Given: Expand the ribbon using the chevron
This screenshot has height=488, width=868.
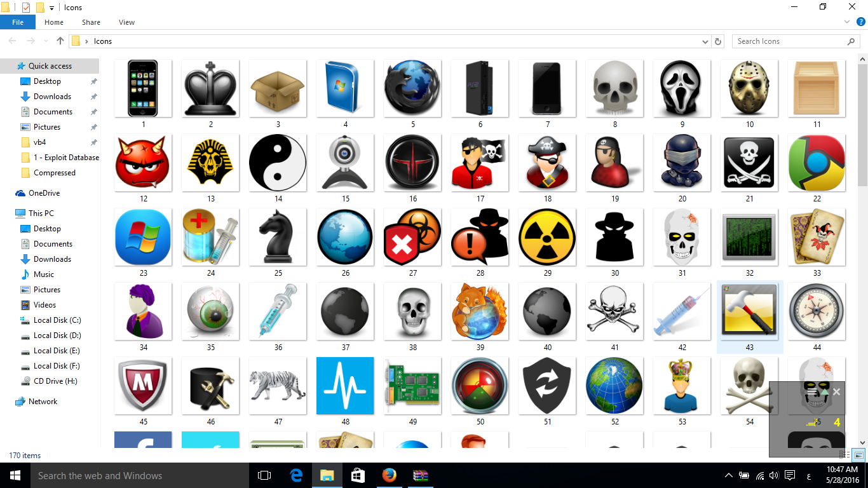Looking at the screenshot, I should 847,22.
